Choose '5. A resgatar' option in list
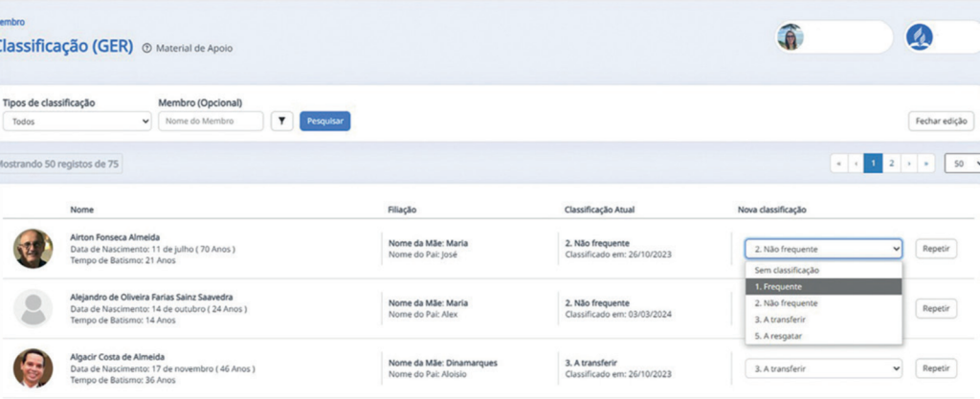The width and height of the screenshot is (980, 399). 823,335
